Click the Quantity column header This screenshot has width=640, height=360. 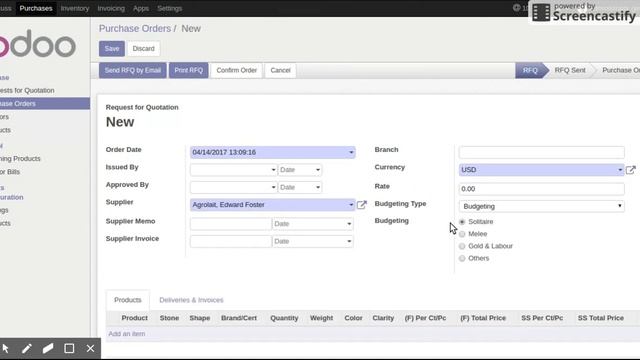pyautogui.click(x=284, y=318)
